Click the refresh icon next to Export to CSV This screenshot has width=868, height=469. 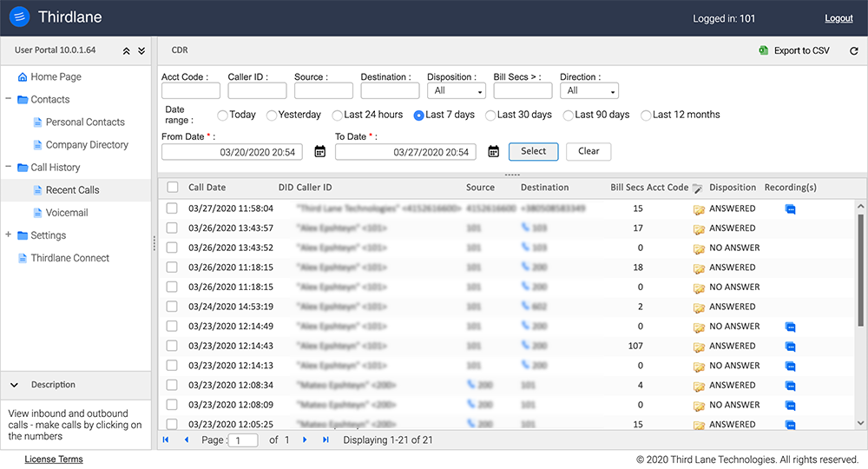pyautogui.click(x=853, y=51)
